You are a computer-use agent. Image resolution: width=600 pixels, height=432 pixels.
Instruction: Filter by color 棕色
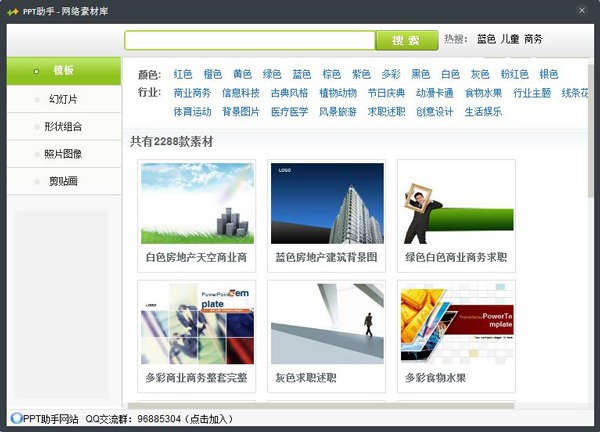tap(331, 74)
